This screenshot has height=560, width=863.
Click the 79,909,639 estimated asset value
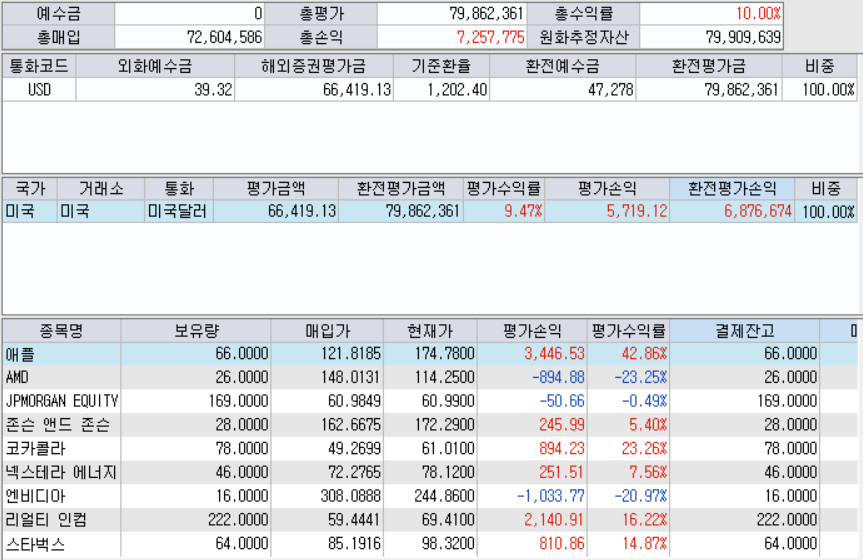[711, 37]
